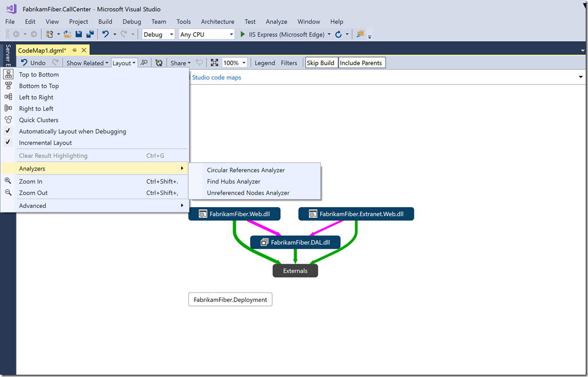Open the Show Related dropdown
This screenshot has height=377, width=588.
tap(88, 63)
